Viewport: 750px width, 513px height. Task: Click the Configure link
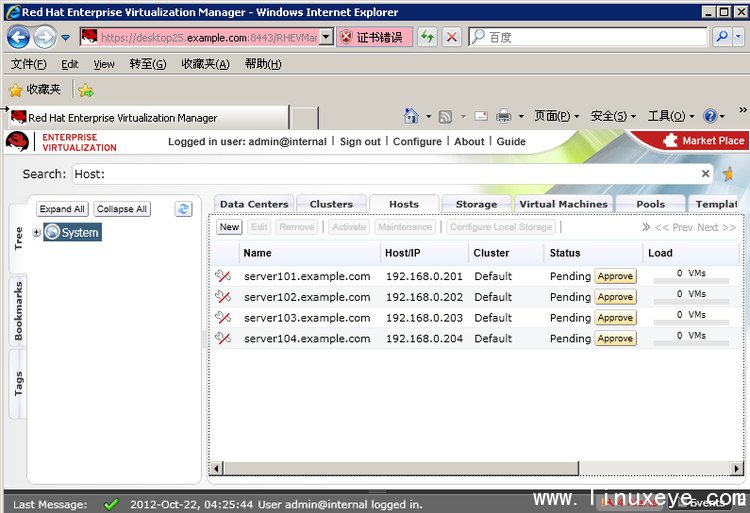click(x=417, y=142)
